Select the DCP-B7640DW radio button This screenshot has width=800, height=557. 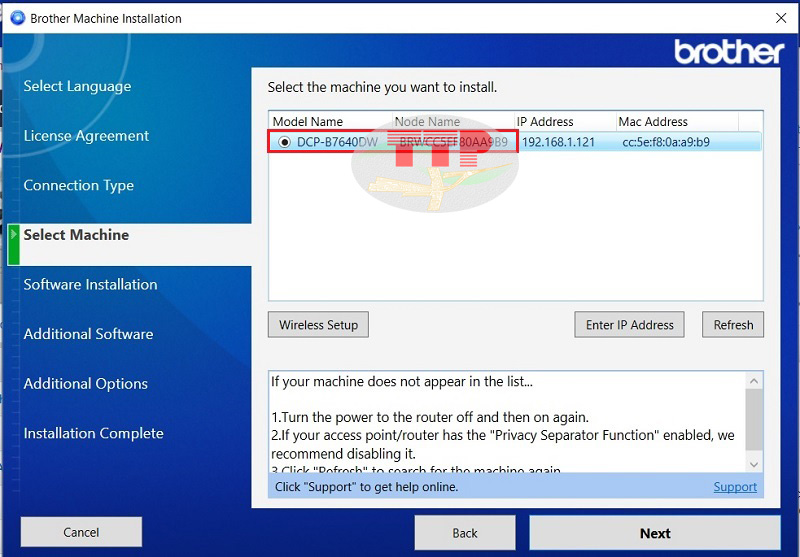tap(284, 142)
